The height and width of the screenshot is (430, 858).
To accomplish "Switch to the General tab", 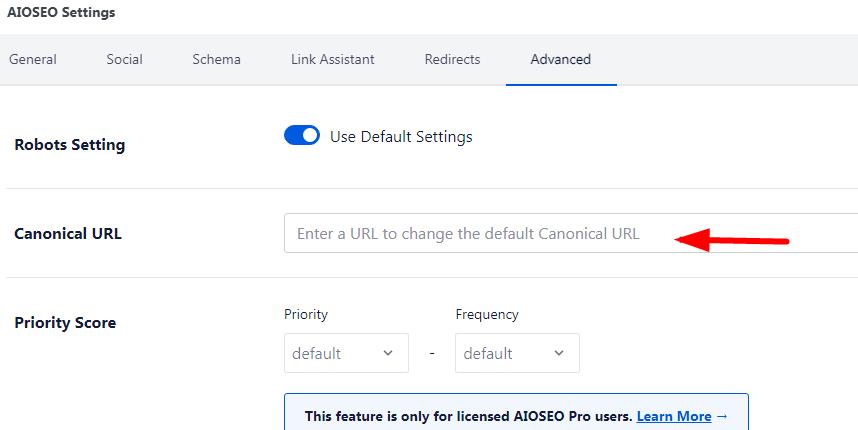I will [x=33, y=59].
